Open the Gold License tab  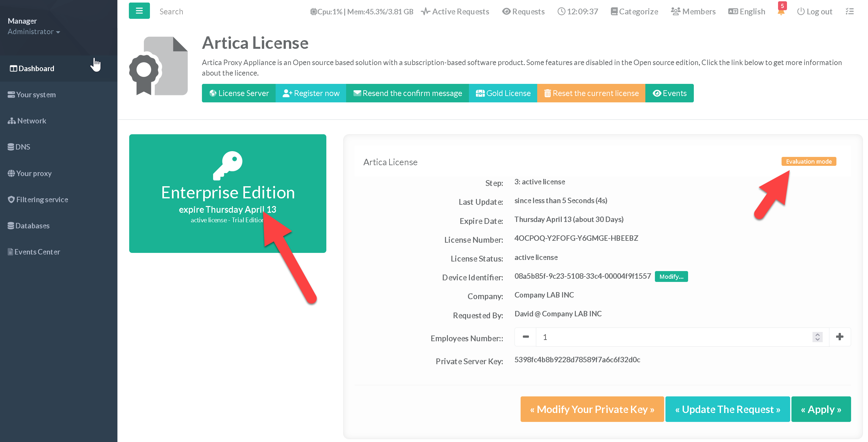(503, 93)
